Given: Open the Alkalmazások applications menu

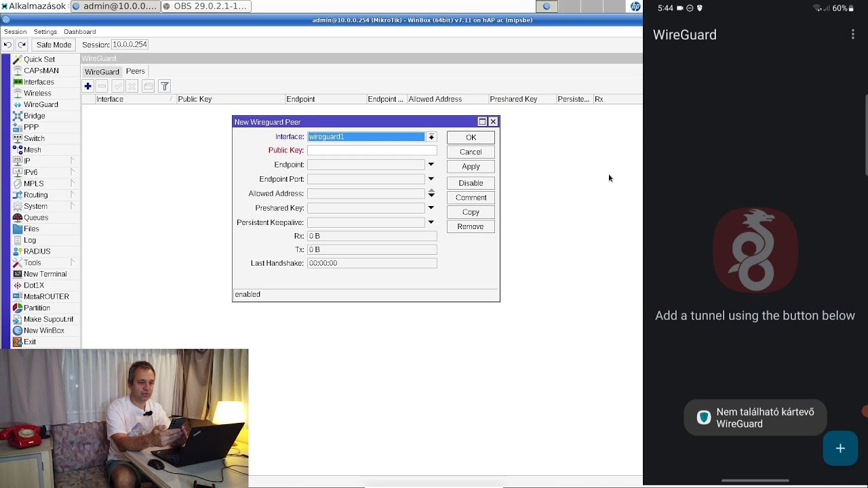Looking at the screenshot, I should (34, 7).
